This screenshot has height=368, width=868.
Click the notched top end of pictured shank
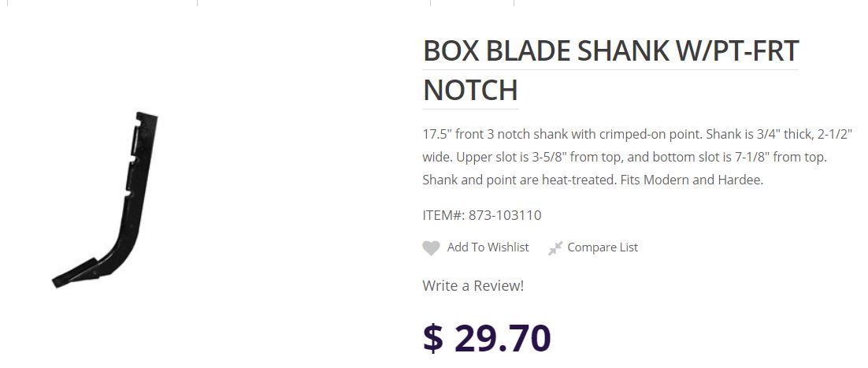coord(146,121)
